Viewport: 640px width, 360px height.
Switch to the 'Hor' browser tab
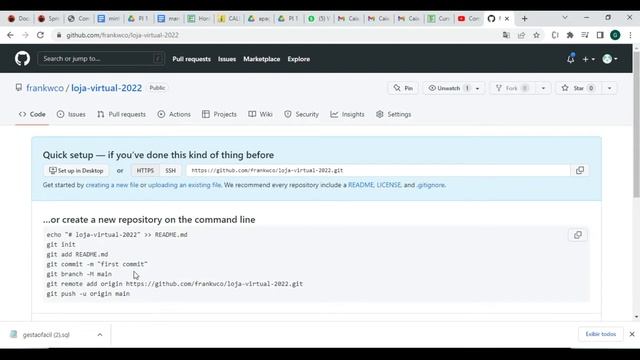[x=199, y=19]
